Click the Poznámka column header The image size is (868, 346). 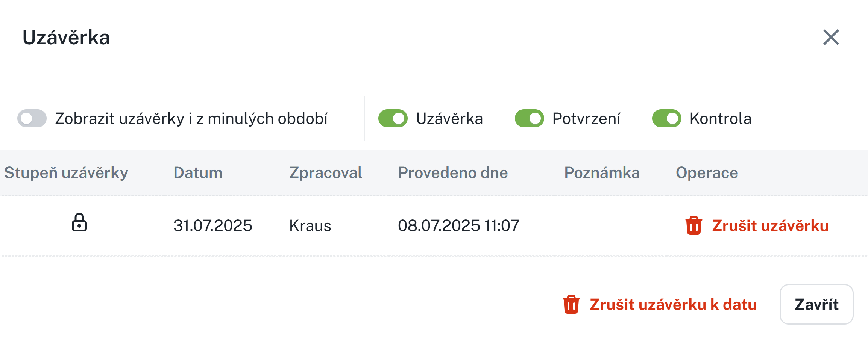602,173
